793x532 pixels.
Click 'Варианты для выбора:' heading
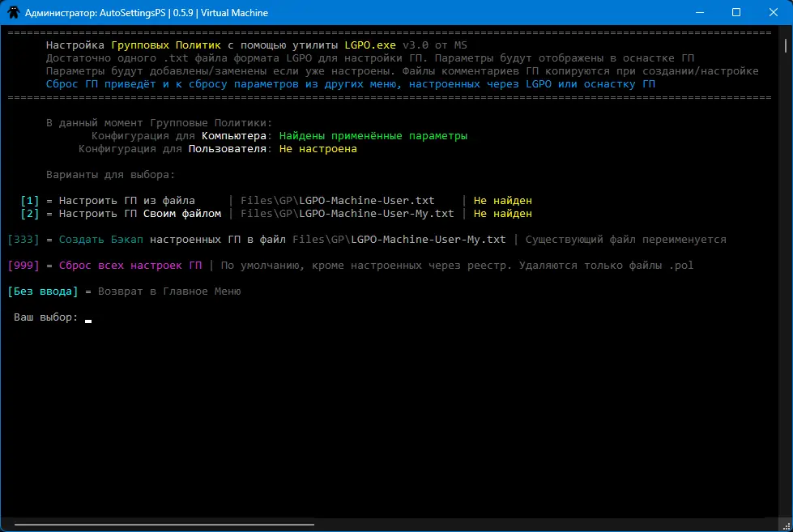(x=110, y=174)
